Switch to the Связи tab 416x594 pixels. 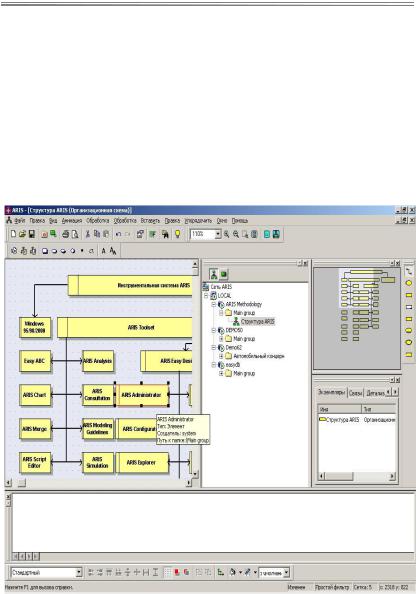pos(355,393)
